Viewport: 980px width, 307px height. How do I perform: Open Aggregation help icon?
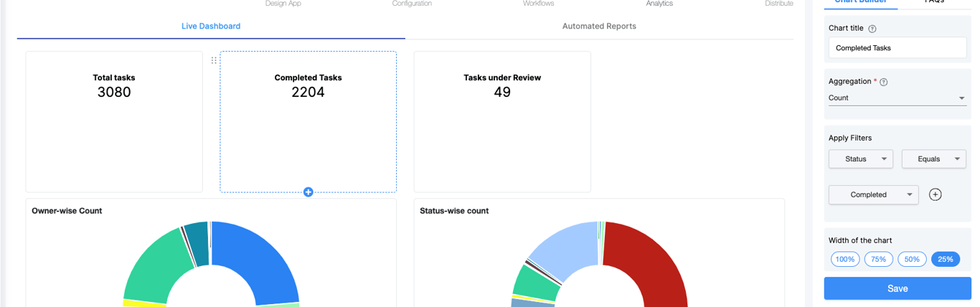883,82
